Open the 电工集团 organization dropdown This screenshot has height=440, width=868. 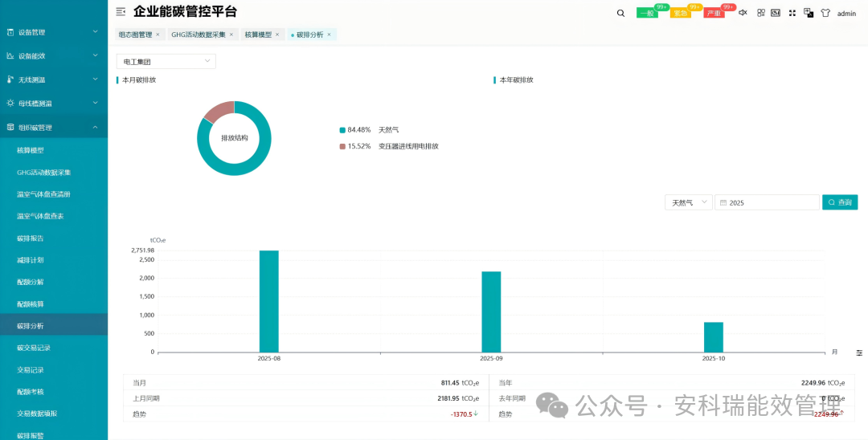point(166,61)
